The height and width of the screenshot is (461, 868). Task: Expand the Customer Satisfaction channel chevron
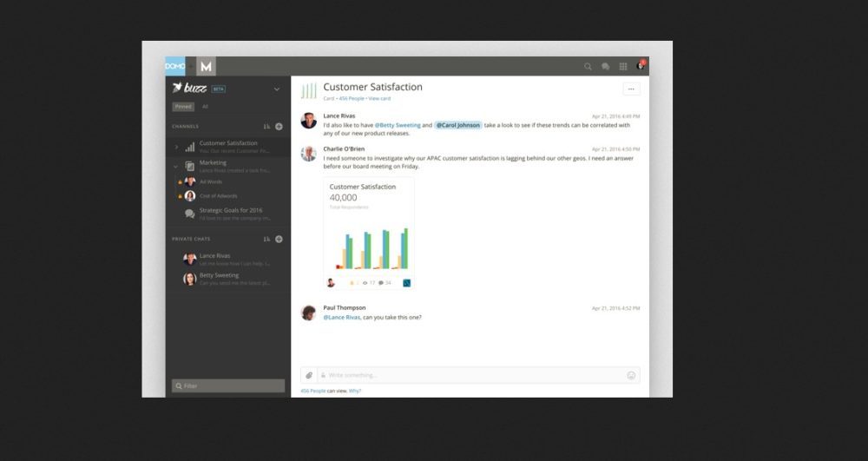176,148
